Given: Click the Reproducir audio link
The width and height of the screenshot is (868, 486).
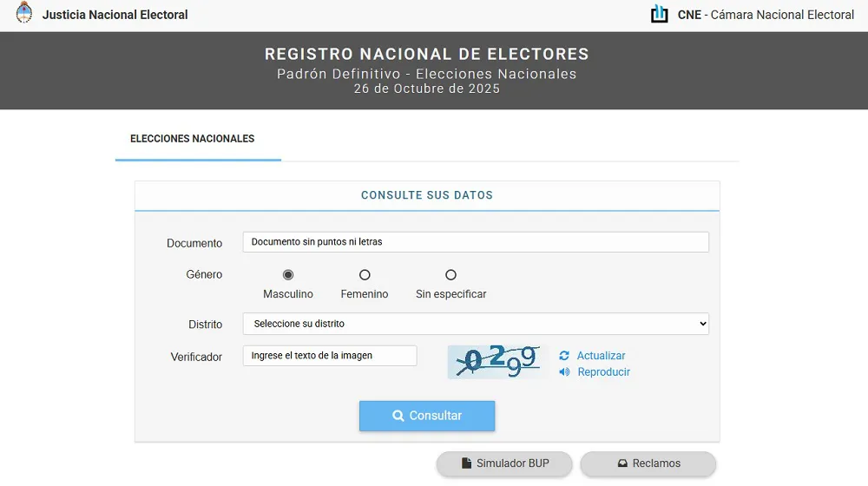Looking at the screenshot, I should coord(603,372).
